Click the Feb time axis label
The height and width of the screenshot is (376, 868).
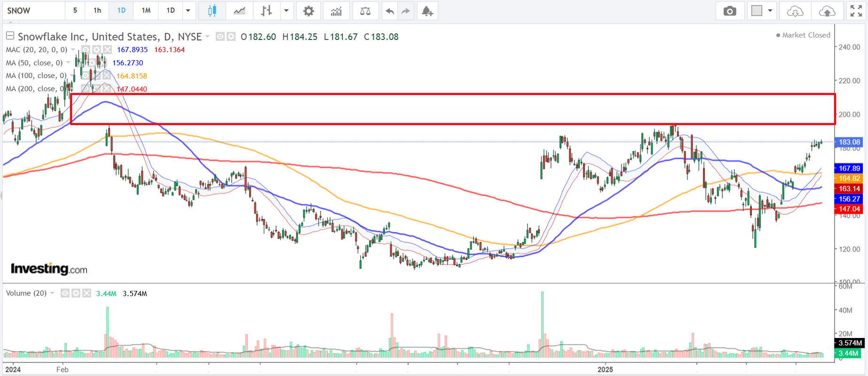click(x=63, y=369)
